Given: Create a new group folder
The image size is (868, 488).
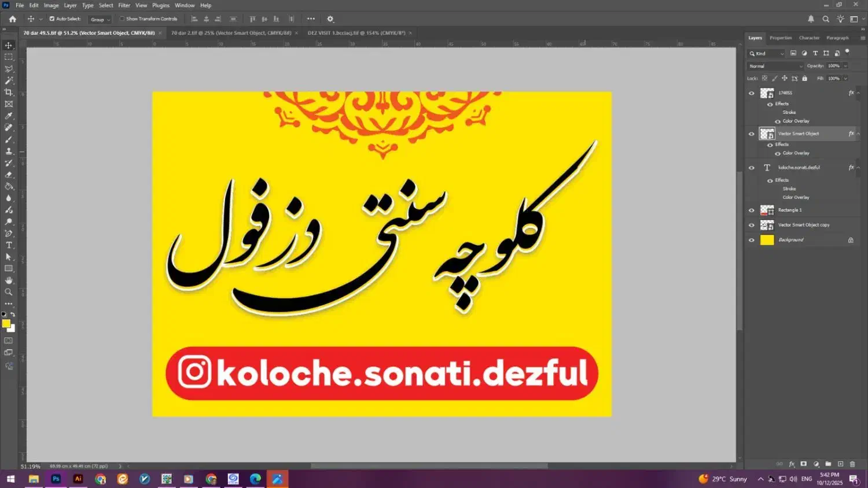Looking at the screenshot, I should pos(828,464).
